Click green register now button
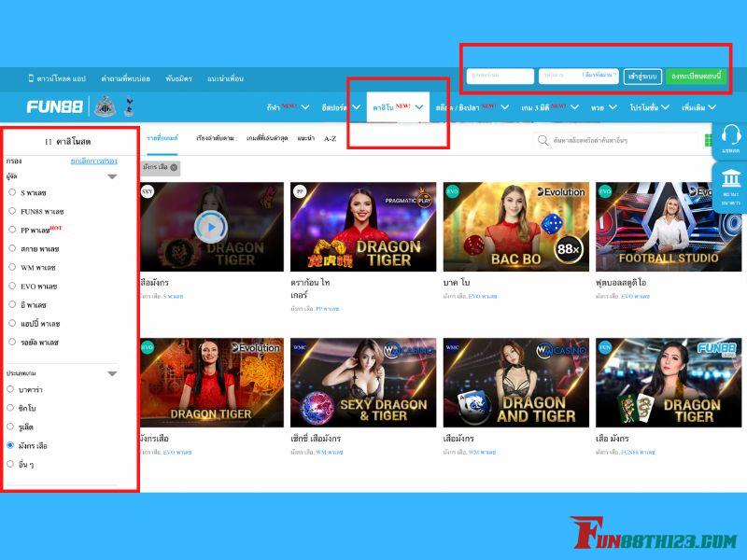 point(696,77)
